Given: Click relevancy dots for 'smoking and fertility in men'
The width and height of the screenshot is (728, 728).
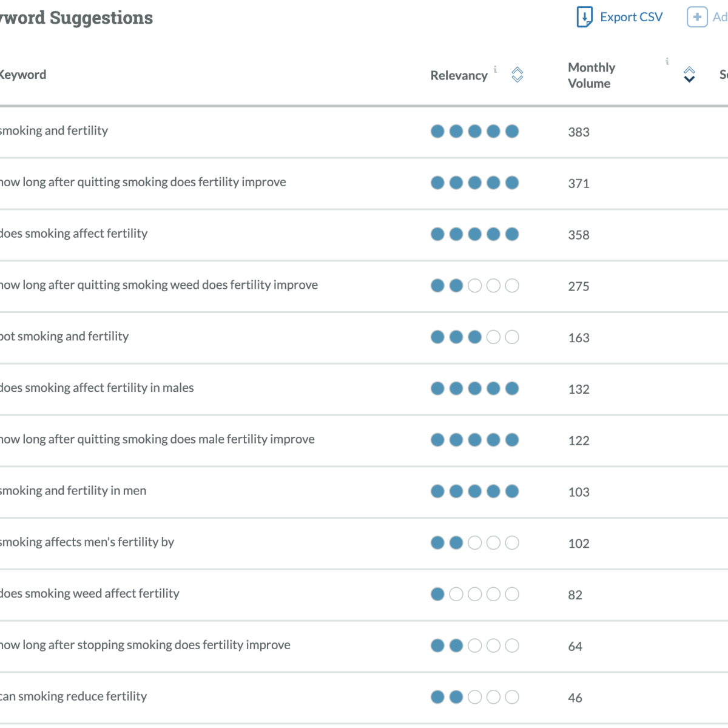Looking at the screenshot, I should tap(474, 491).
